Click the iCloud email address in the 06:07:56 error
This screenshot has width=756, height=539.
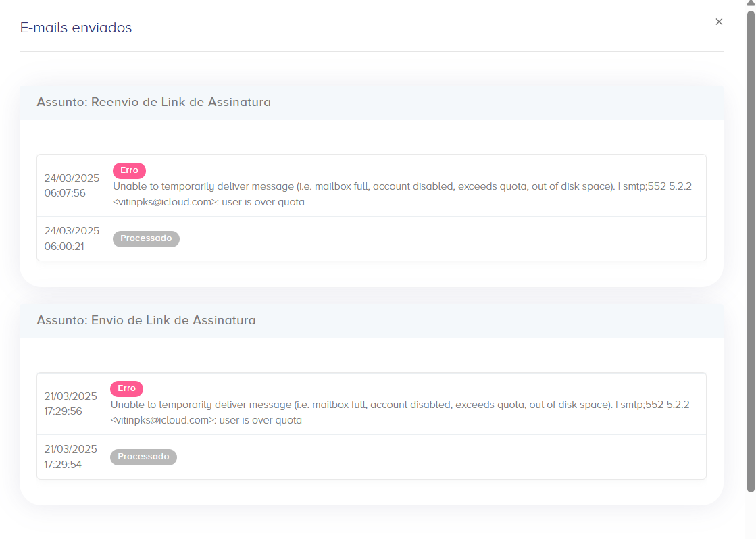(162, 202)
